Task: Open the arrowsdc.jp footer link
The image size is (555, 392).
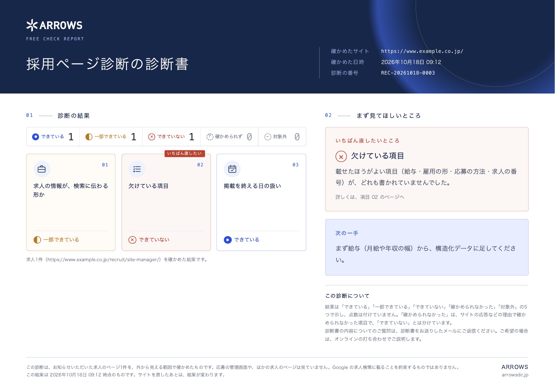Action: coord(515,375)
